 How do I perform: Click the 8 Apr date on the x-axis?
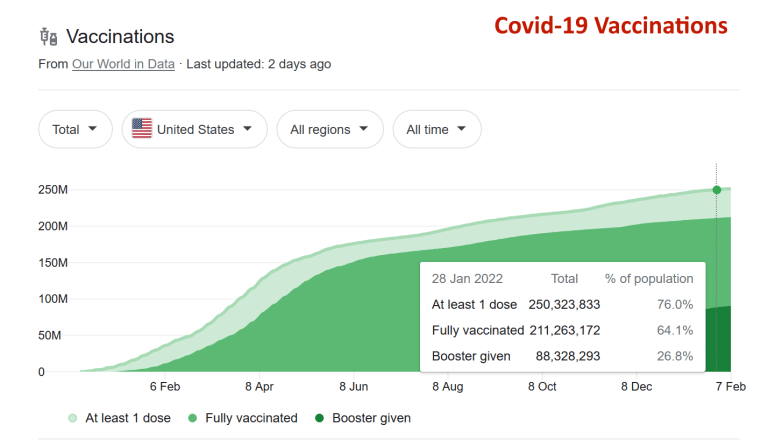[x=259, y=386]
